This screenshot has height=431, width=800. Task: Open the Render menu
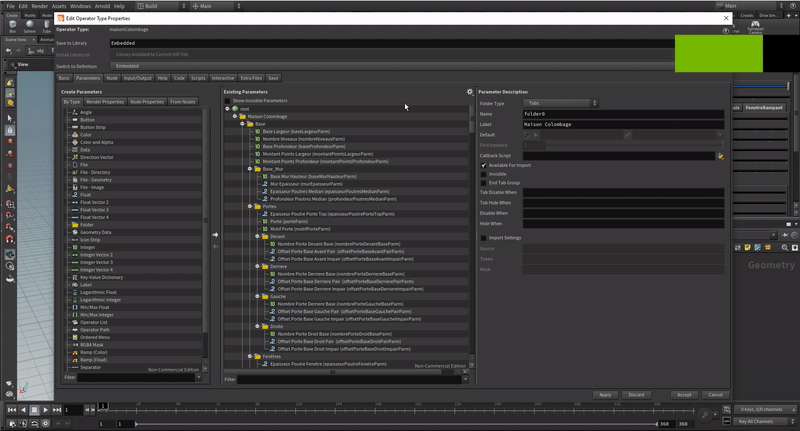(39, 6)
